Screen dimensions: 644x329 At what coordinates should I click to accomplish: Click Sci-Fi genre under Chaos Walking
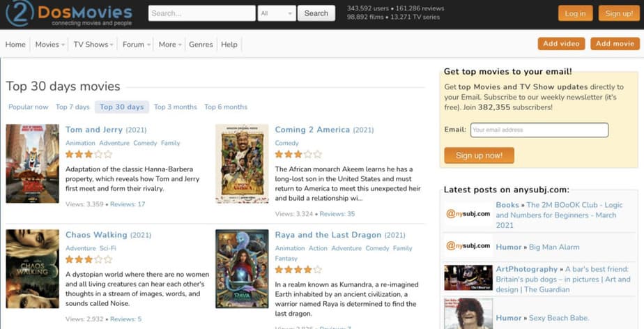tap(108, 248)
